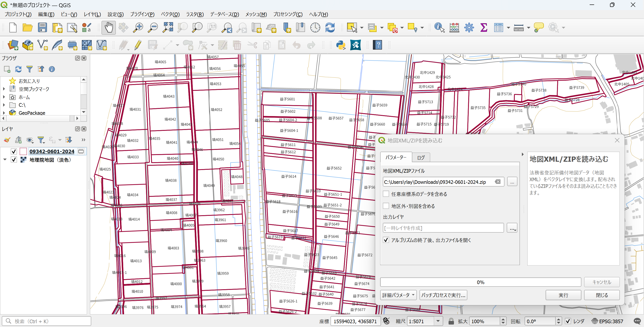Open the 縮尺 scale dropdown
The width and height of the screenshot is (644, 327).
pos(438,321)
